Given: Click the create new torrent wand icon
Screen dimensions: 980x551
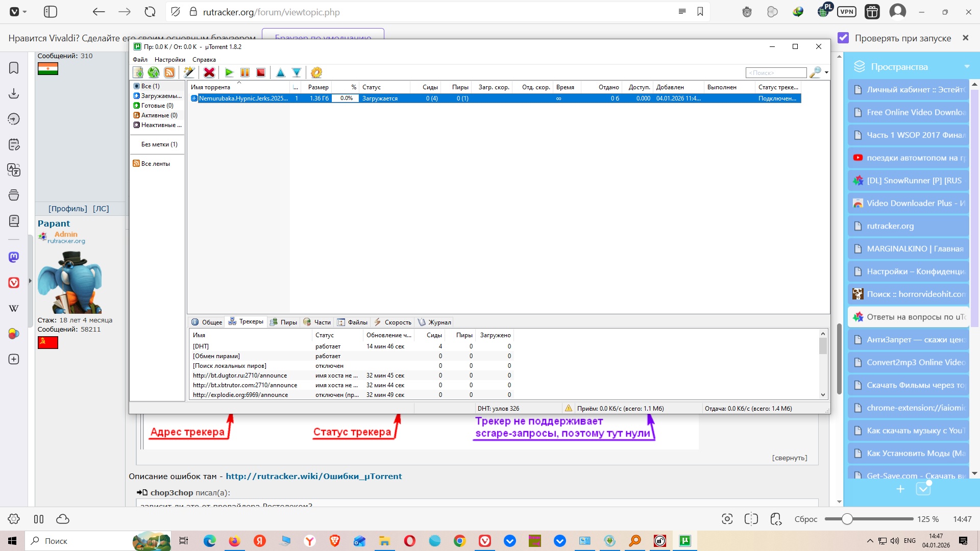Looking at the screenshot, I should tap(189, 72).
